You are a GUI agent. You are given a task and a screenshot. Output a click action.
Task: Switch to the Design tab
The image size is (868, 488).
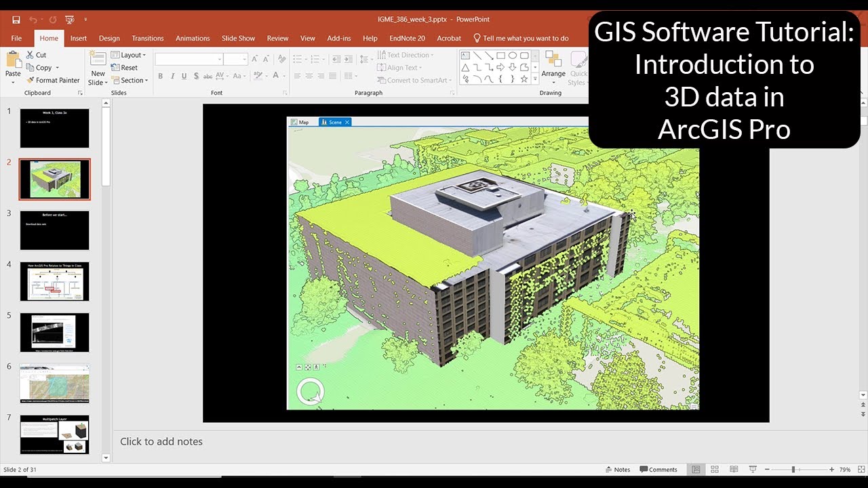[x=109, y=38]
